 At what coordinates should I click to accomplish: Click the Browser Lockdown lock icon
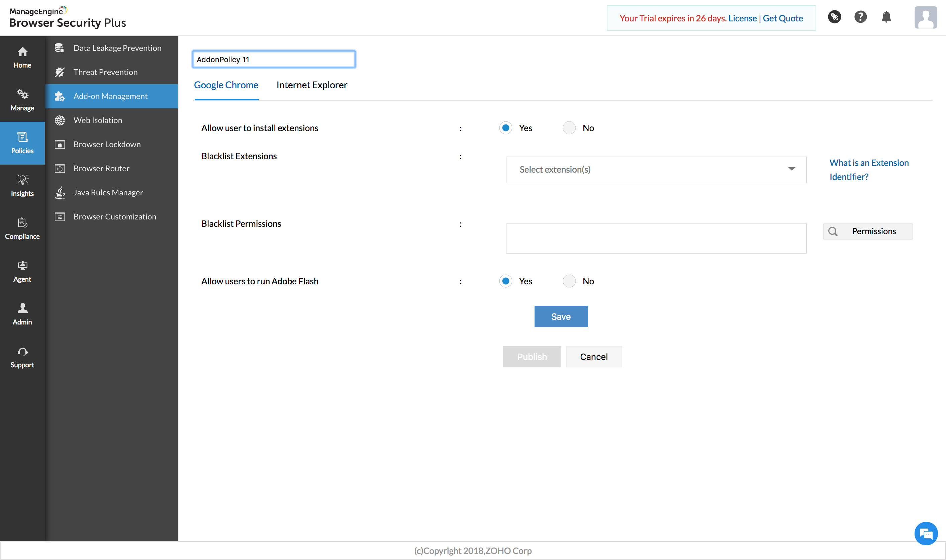(60, 145)
